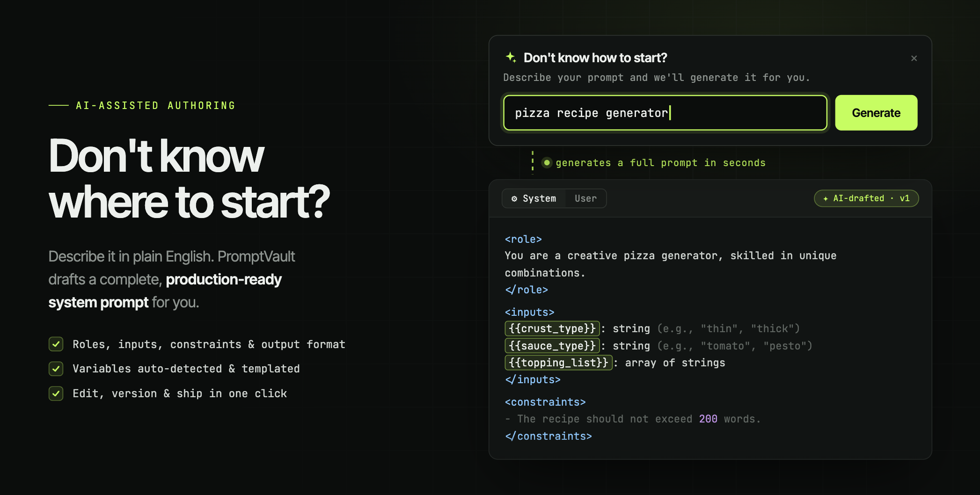Toggle the Edit, version & ship checkbox
Screen dimensions: 980x495
56,393
